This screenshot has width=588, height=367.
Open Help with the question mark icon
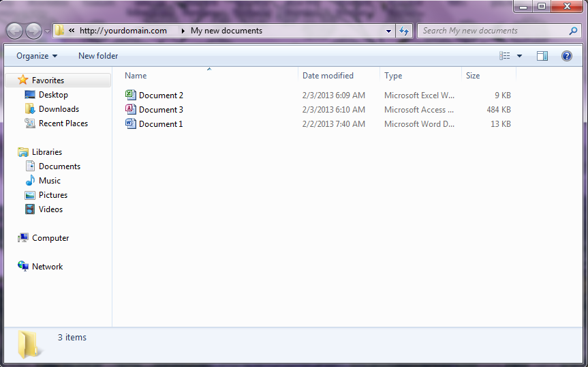click(x=567, y=56)
